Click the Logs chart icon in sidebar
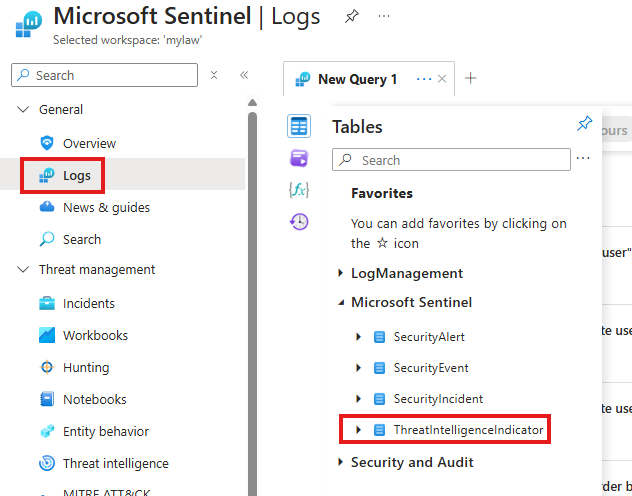632x496 pixels. 47,175
